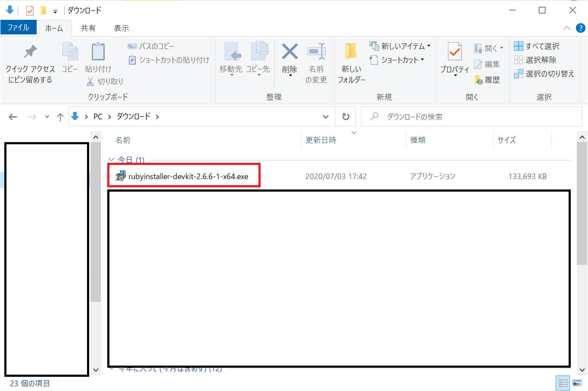This screenshot has width=588, height=391.
Task: Click the ダウンロードの検索 search field
Action: click(471, 117)
